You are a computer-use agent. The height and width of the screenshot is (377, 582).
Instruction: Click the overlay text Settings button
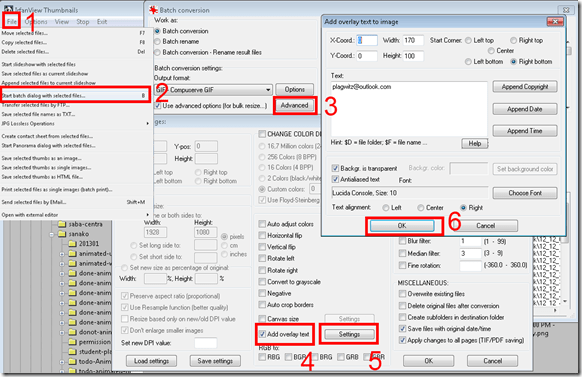(349, 334)
